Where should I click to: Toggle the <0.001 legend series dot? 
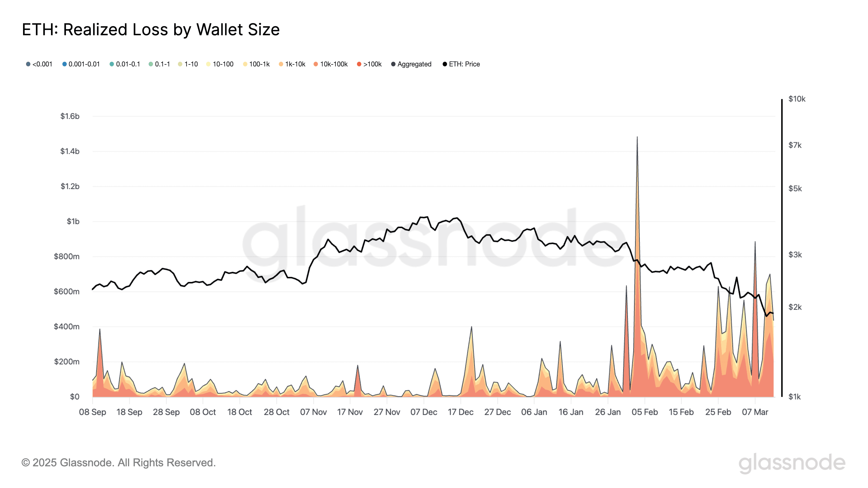tap(28, 64)
